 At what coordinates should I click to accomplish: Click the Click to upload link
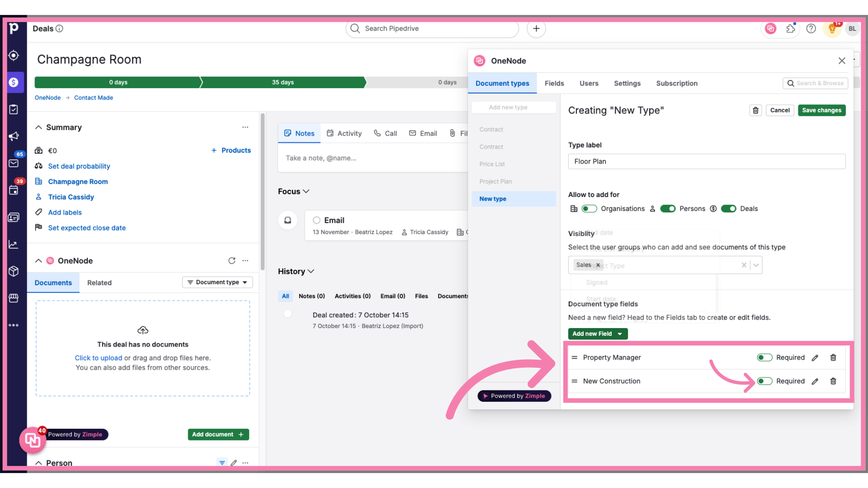98,358
